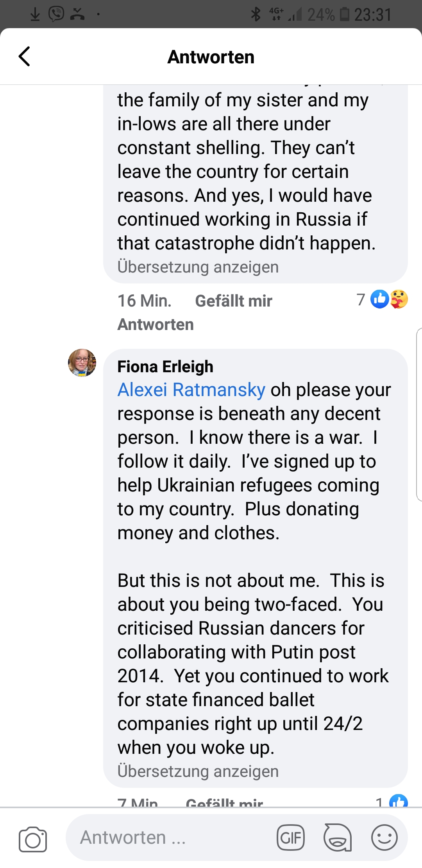Like the 16 Min. comment

click(233, 301)
